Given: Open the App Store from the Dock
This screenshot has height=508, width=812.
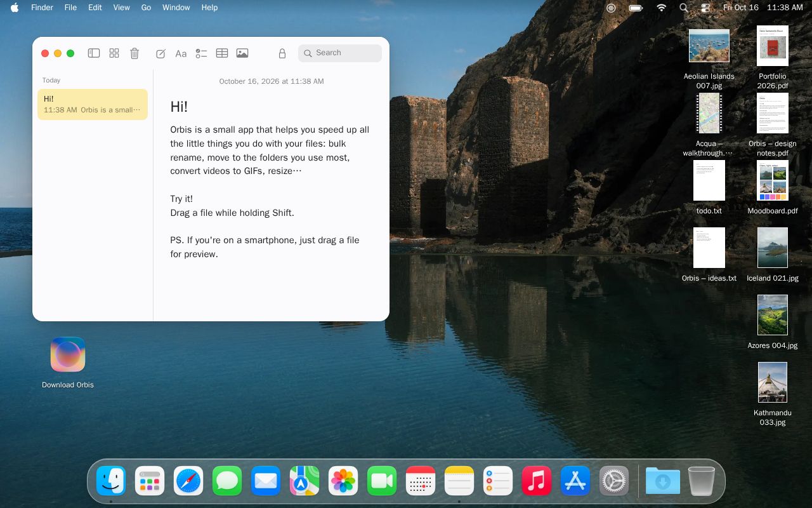Looking at the screenshot, I should [575, 481].
